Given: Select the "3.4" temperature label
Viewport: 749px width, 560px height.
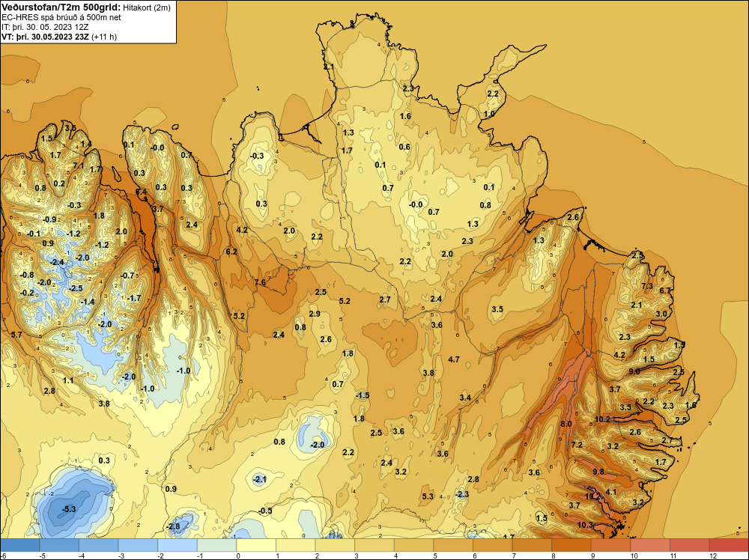Looking at the screenshot, I should [465, 398].
